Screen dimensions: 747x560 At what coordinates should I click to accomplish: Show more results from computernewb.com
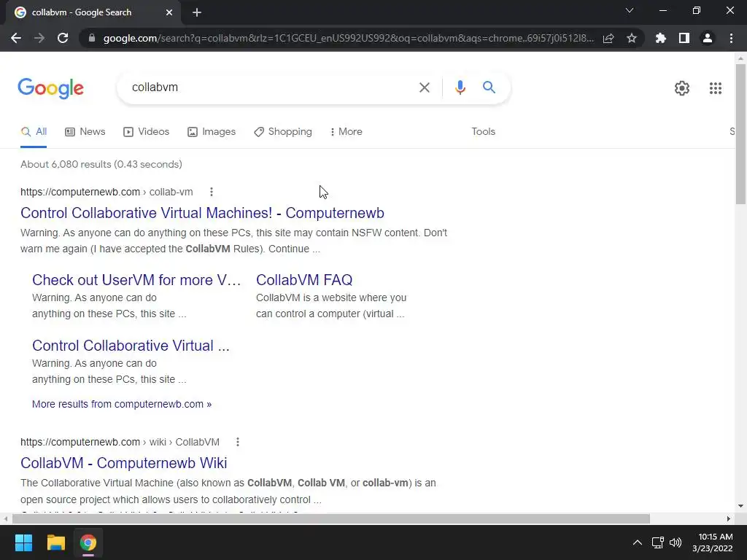click(x=122, y=404)
